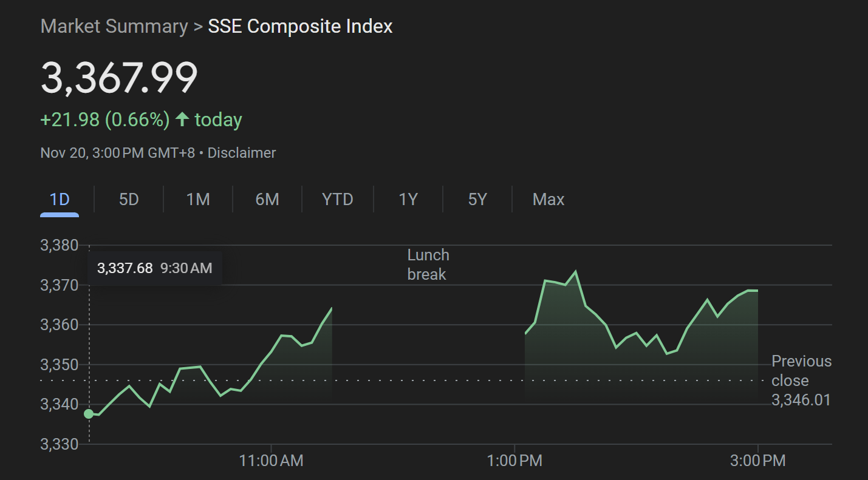Click the 3,367.99 index value
This screenshot has height=480, width=868.
(119, 78)
